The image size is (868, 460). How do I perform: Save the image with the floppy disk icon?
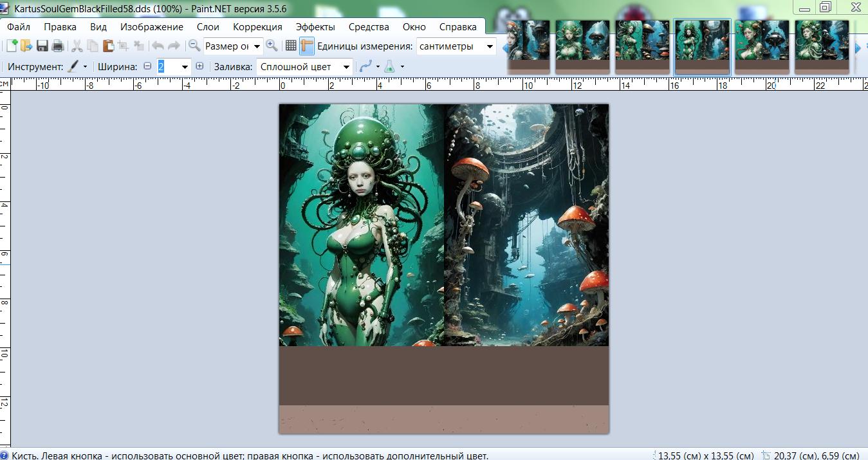tap(42, 46)
